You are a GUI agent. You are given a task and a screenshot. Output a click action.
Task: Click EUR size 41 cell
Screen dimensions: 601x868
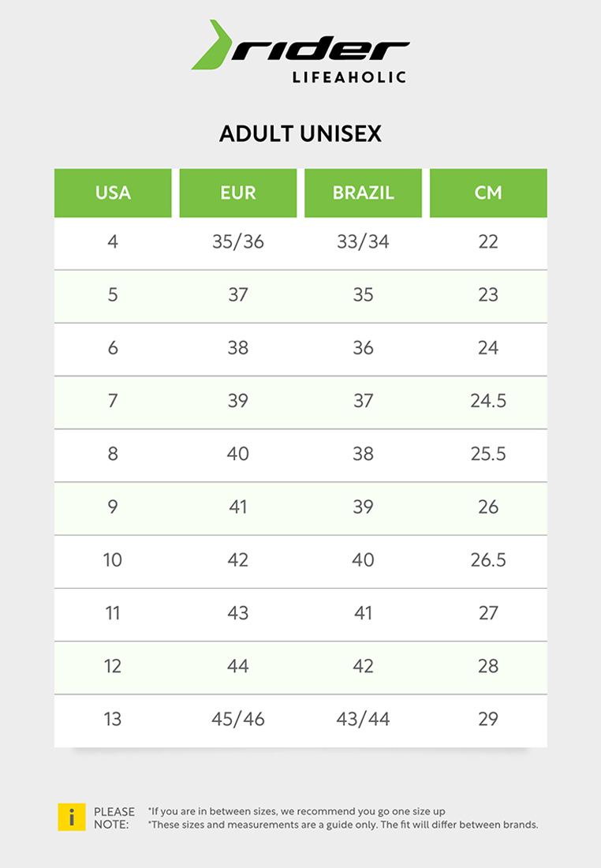coord(238,507)
